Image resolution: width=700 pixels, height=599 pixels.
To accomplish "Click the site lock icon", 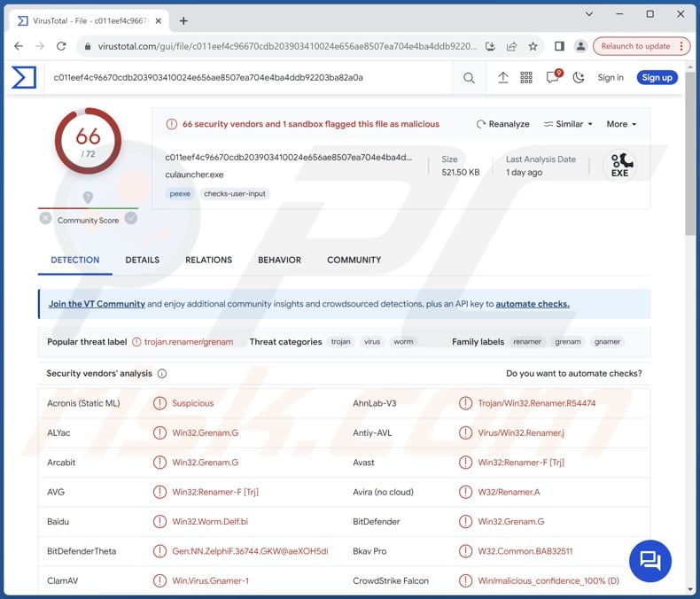I will (88, 46).
